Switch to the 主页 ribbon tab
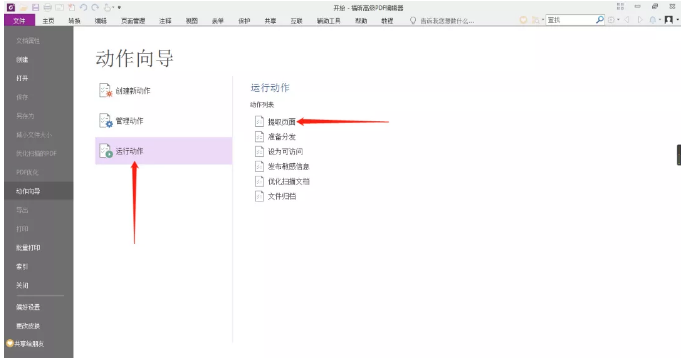Image resolution: width=688 pixels, height=363 pixels. tap(48, 21)
